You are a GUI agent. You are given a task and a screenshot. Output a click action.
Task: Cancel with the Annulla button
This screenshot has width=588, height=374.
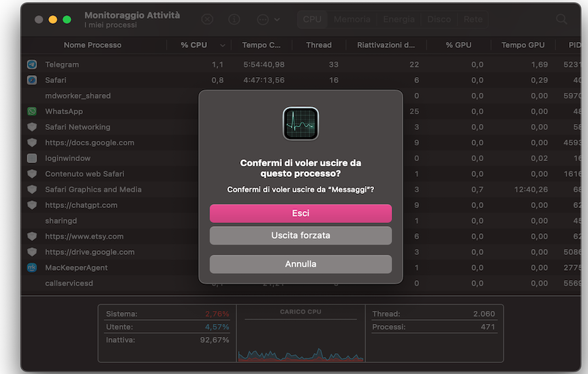300,264
